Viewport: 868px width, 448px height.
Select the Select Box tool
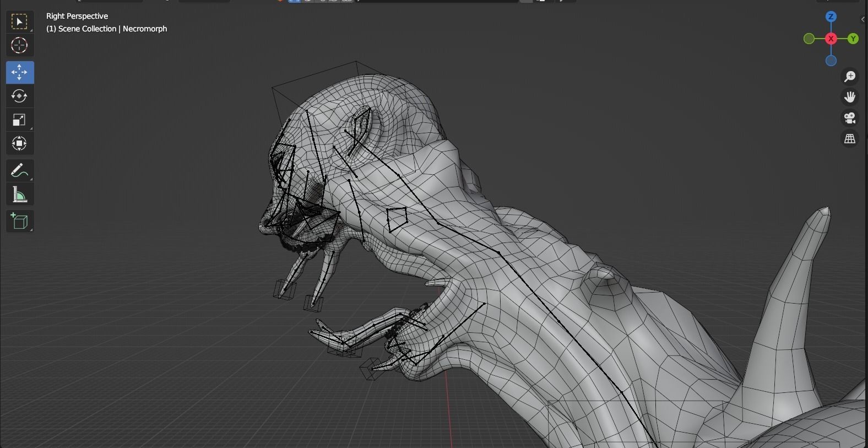[x=20, y=22]
